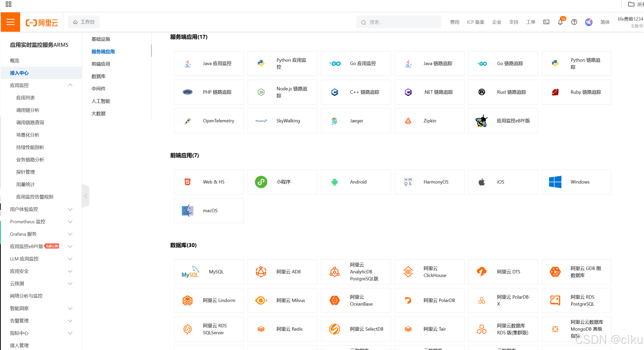
Task: Click the top search field
Action: (399, 22)
